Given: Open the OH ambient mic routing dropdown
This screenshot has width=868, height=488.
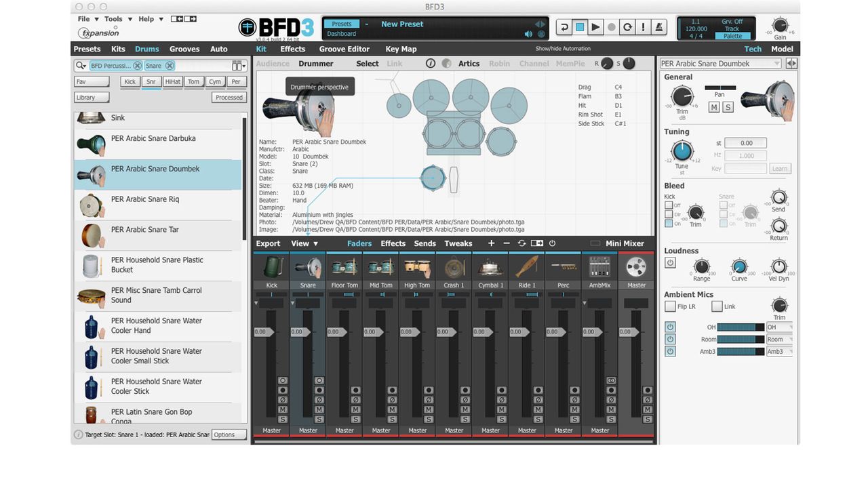Looking at the screenshot, I should tap(779, 327).
